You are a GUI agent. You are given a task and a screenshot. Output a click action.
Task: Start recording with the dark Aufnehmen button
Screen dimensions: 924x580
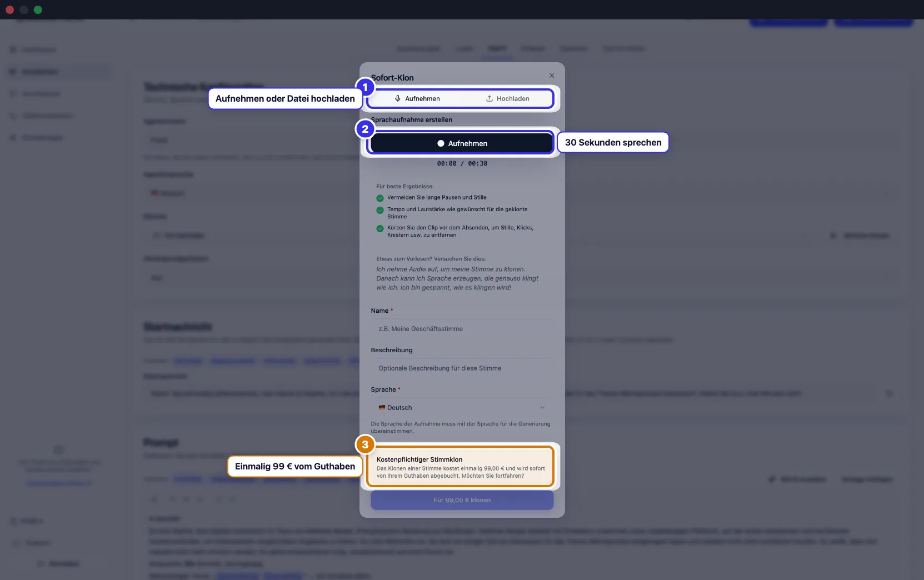(x=462, y=143)
